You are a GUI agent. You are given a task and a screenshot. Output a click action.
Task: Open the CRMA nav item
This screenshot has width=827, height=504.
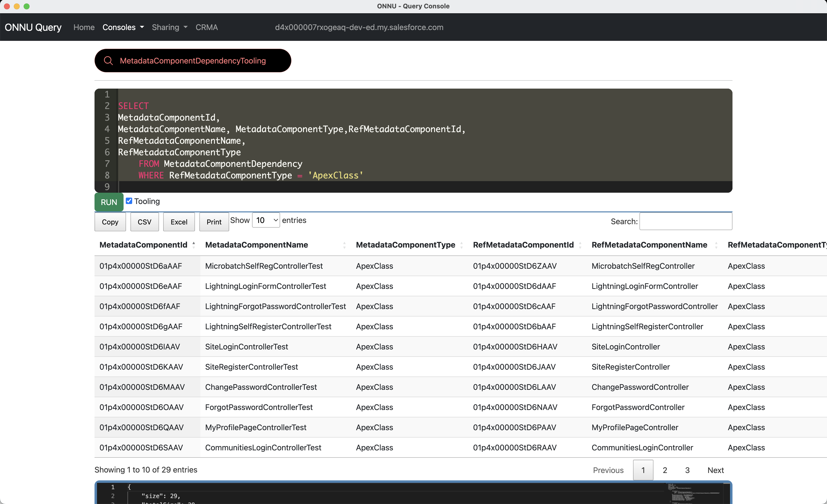pos(207,27)
